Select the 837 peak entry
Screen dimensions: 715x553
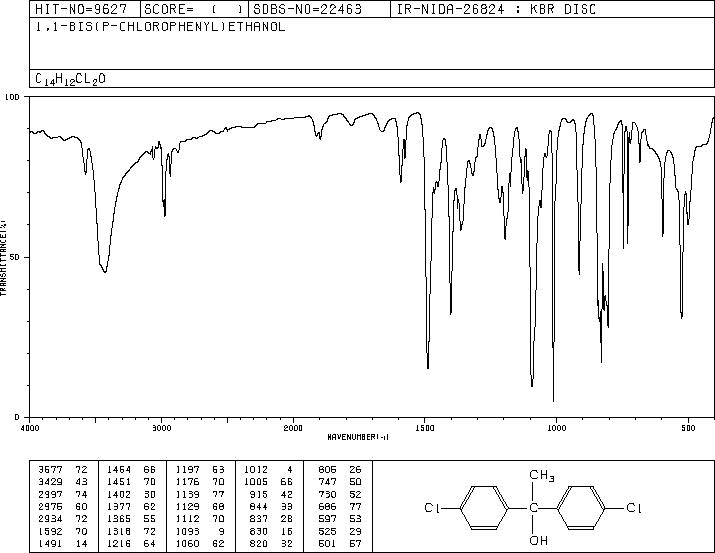(x=259, y=519)
